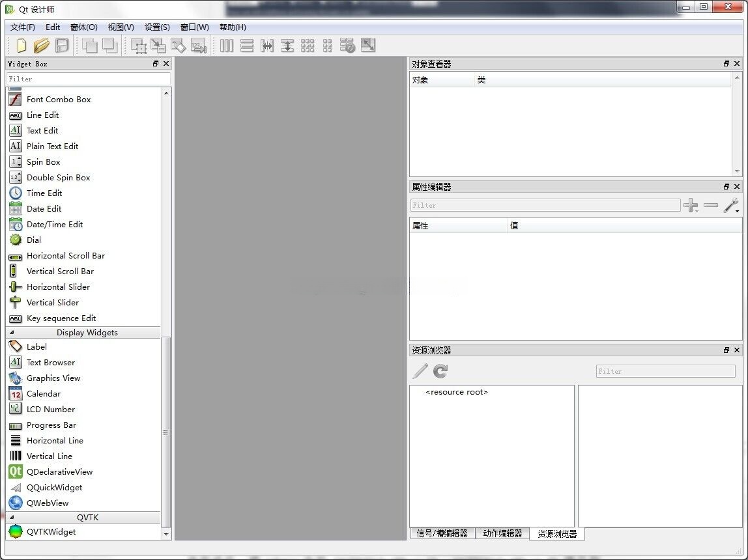
Task: Apply horizontal splitter layout icon
Action: click(x=267, y=46)
